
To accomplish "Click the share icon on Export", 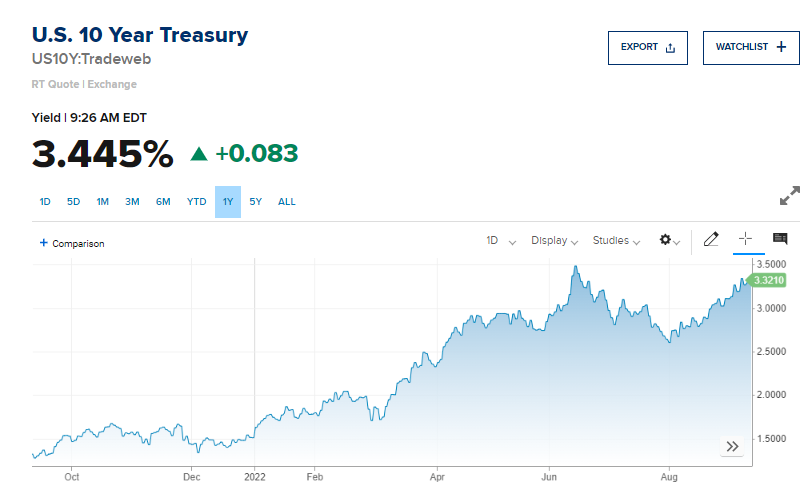I will coord(671,48).
